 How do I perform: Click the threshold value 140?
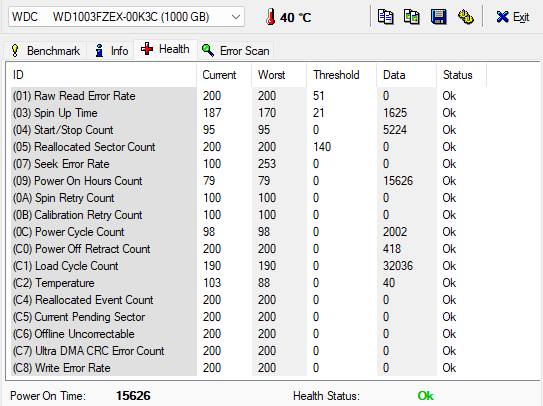point(322,147)
